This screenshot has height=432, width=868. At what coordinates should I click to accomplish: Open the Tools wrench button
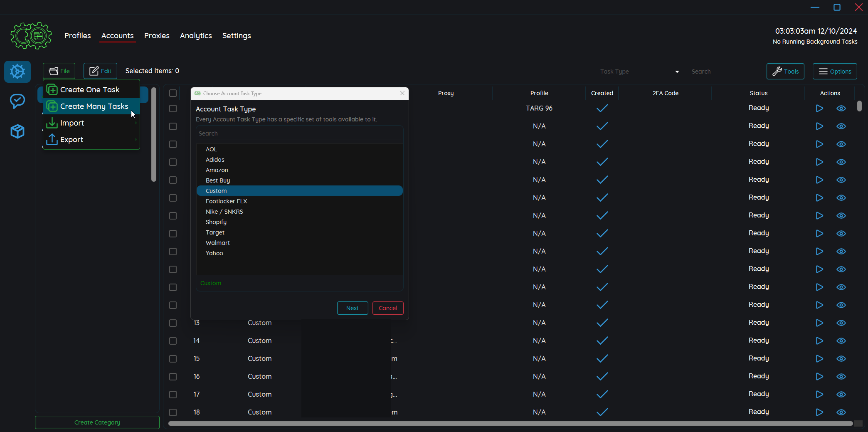[785, 72]
